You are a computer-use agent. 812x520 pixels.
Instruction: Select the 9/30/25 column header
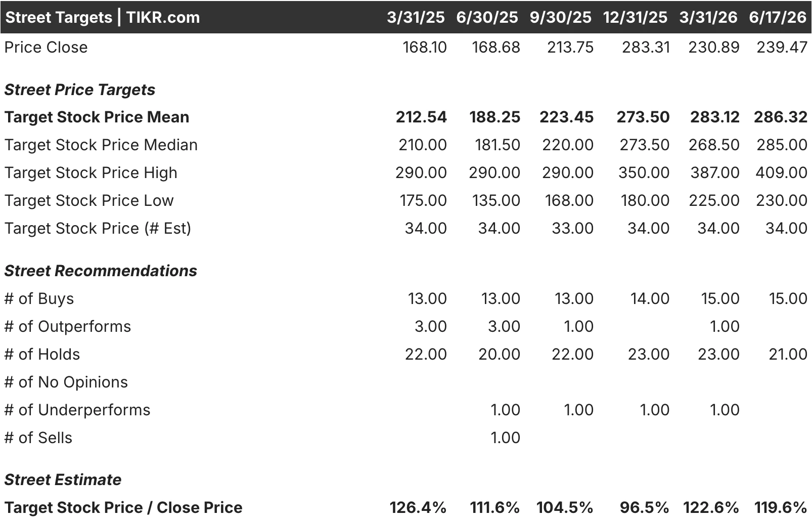coord(560,17)
